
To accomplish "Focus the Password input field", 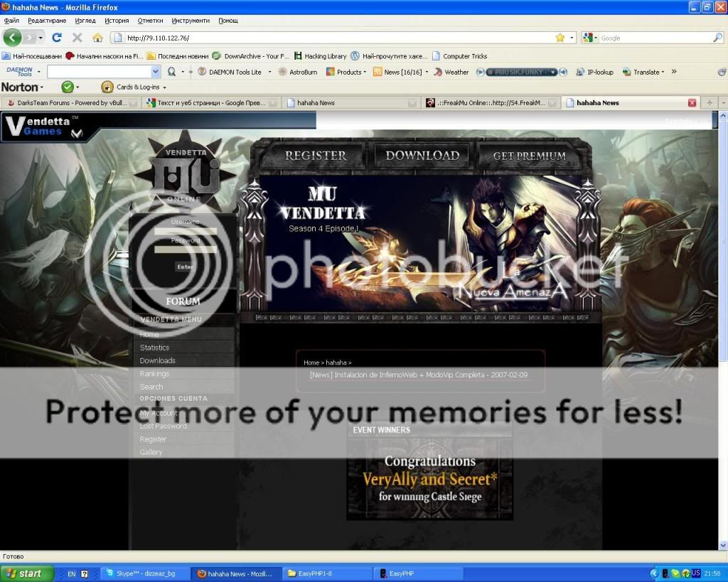I will tap(186, 249).
